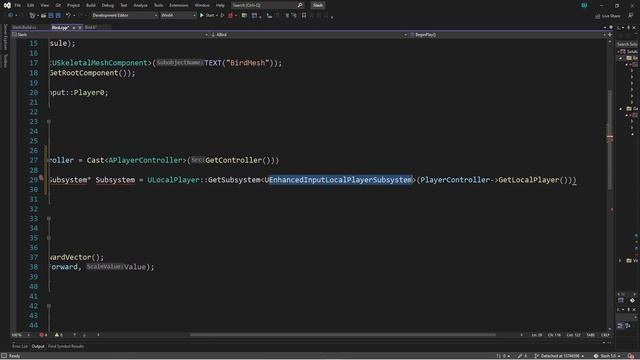The width and height of the screenshot is (640, 360).
Task: Switch to the Bird.h tab
Action: point(90,27)
